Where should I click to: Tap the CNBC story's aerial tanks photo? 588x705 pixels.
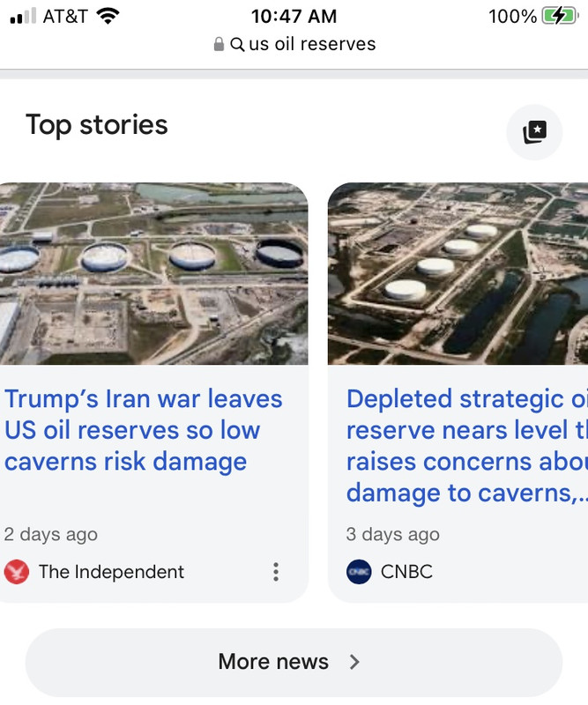point(458,273)
